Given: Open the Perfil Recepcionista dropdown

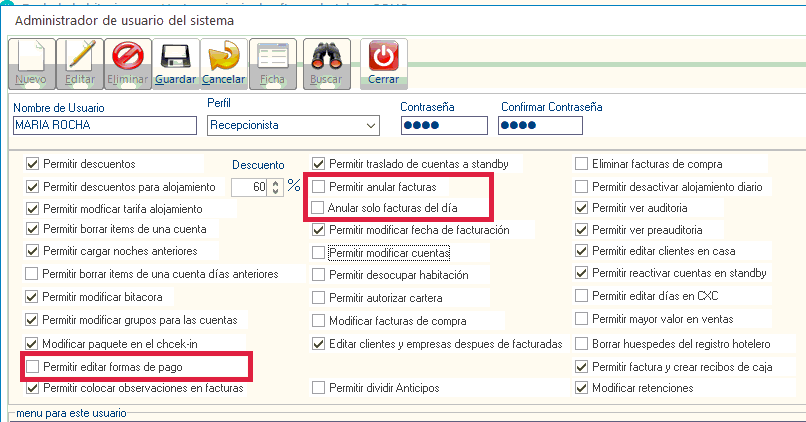Looking at the screenshot, I should point(372,126).
